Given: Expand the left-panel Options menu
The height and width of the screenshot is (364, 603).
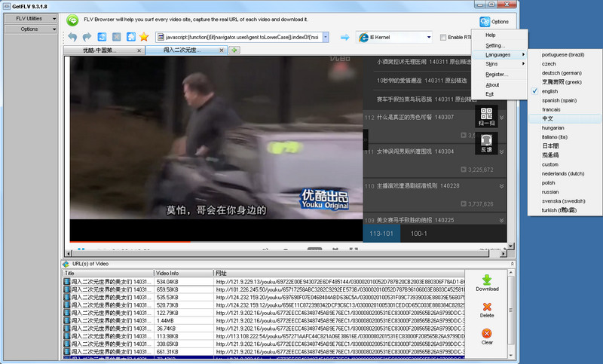Looking at the screenshot, I should tap(30, 29).
